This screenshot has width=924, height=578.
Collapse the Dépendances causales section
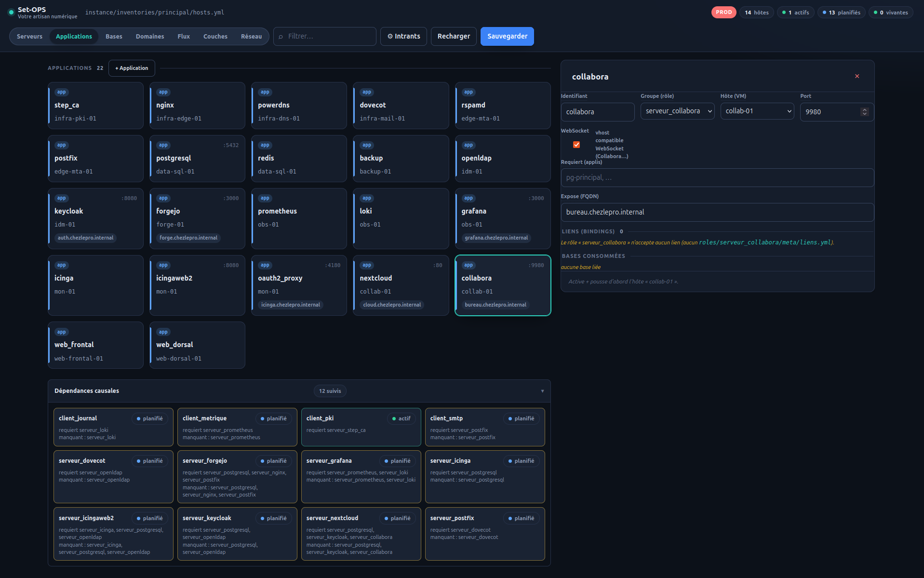click(542, 391)
